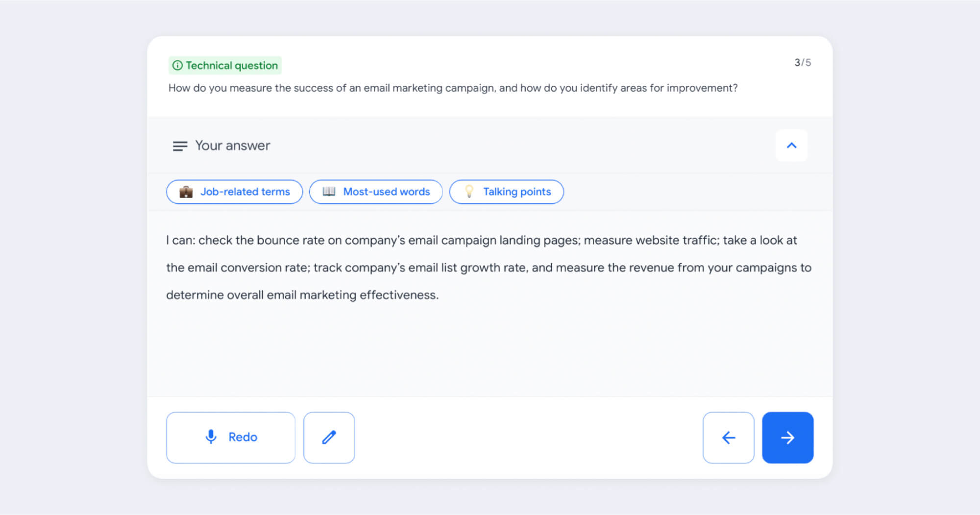Click the pencil edit answer icon

(329, 437)
